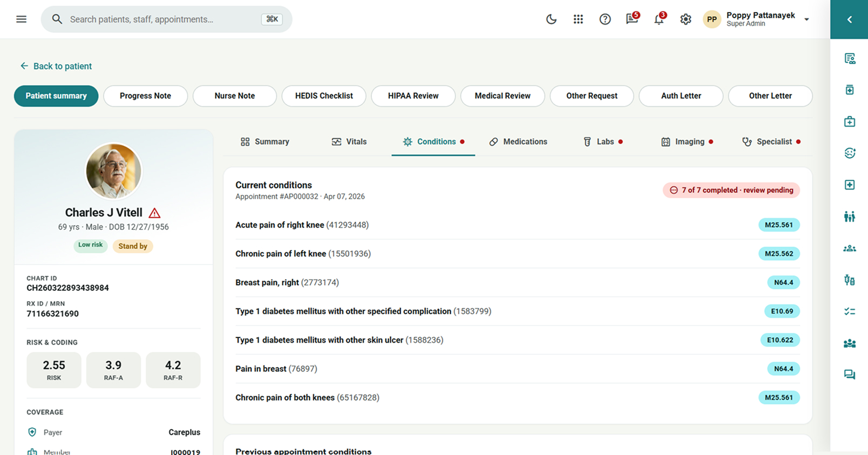Open the help question mark icon

pos(605,19)
